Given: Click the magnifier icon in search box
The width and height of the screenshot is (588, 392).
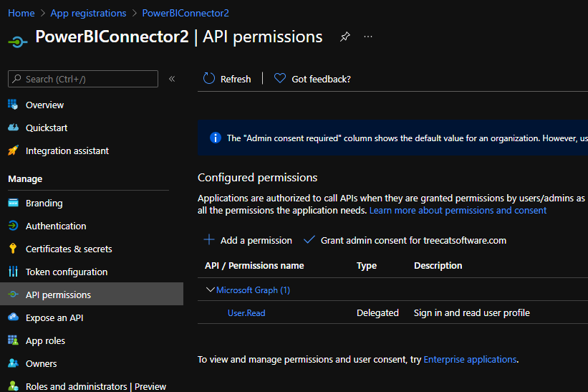Looking at the screenshot, I should [x=16, y=79].
